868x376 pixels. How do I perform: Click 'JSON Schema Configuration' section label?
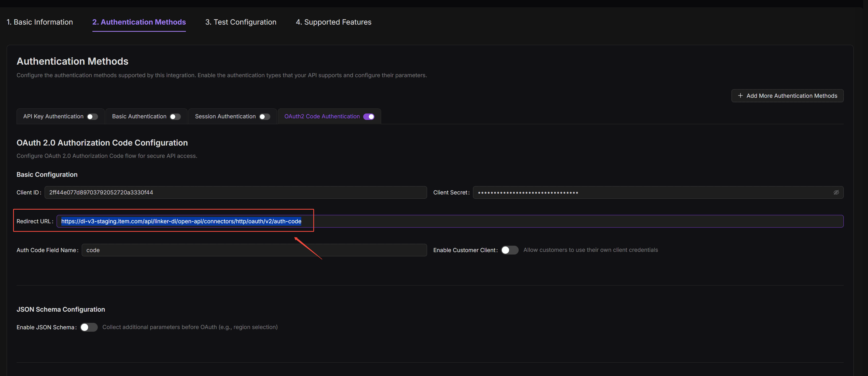coord(61,309)
